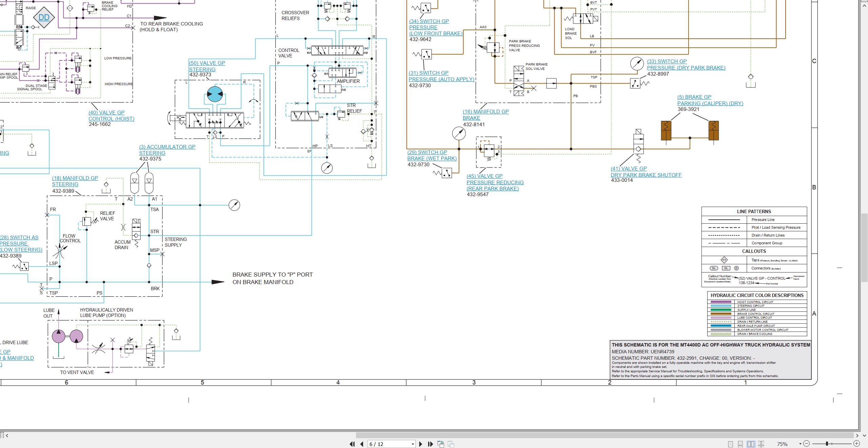Open the (41) Valve GP Dry Park Brake Shutoff link
This screenshot has width=868, height=448.
coord(646,172)
